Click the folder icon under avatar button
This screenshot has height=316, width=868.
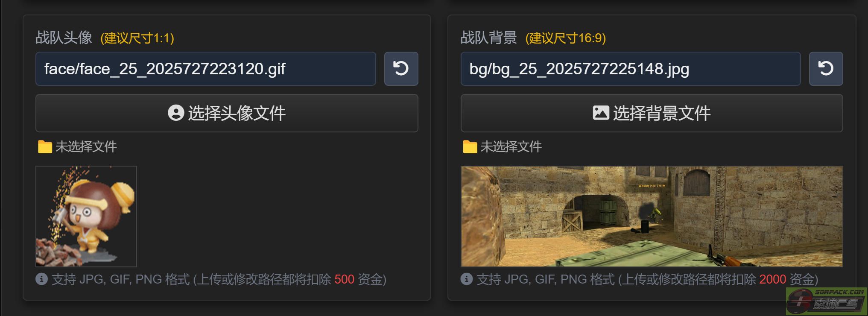(x=45, y=147)
